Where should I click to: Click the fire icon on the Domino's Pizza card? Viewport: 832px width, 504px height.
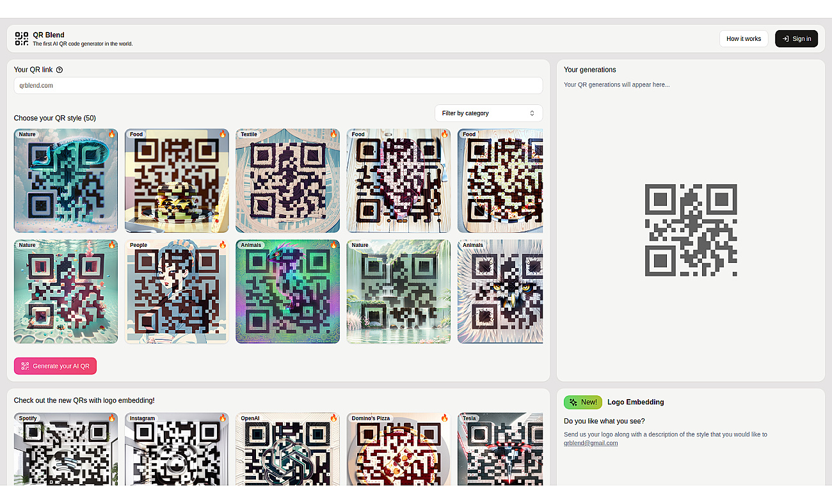(444, 418)
